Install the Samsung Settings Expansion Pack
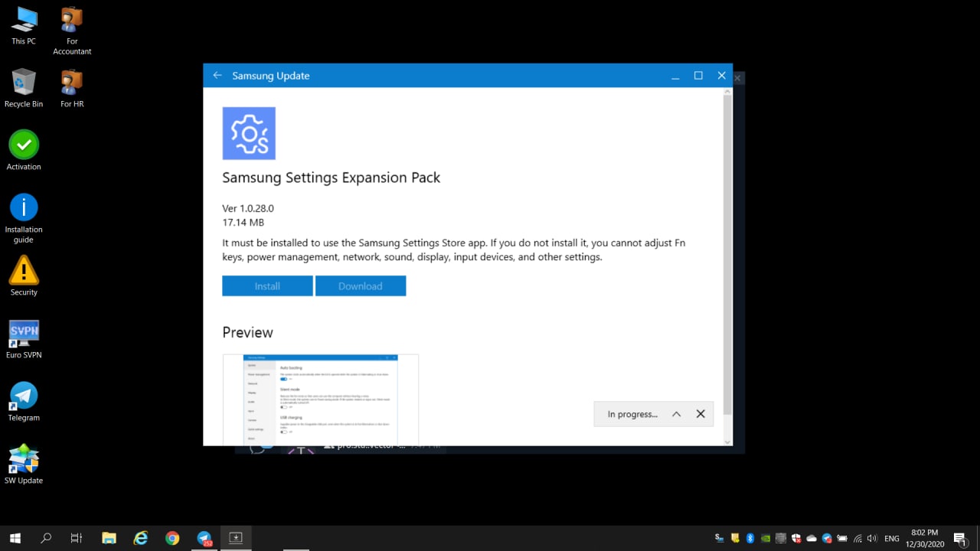The width and height of the screenshot is (980, 551). click(x=267, y=286)
